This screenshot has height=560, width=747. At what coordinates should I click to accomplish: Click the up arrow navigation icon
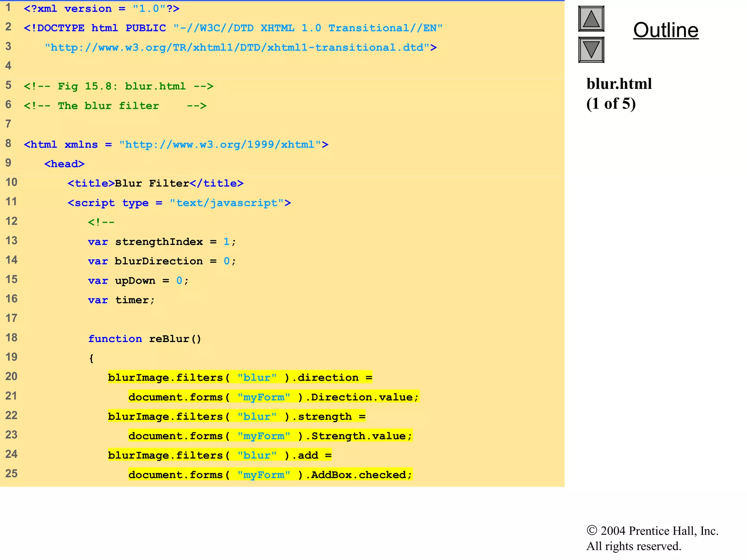[x=591, y=19]
